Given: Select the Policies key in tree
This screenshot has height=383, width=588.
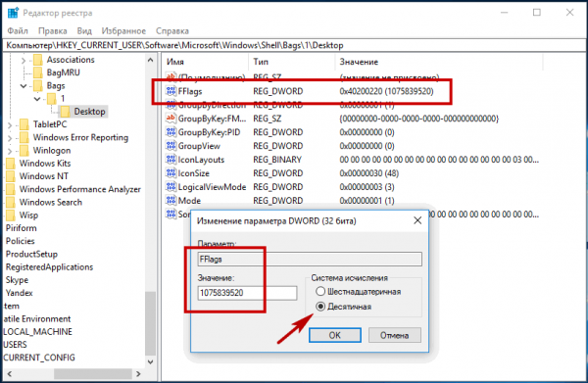Looking at the screenshot, I should point(20,241).
